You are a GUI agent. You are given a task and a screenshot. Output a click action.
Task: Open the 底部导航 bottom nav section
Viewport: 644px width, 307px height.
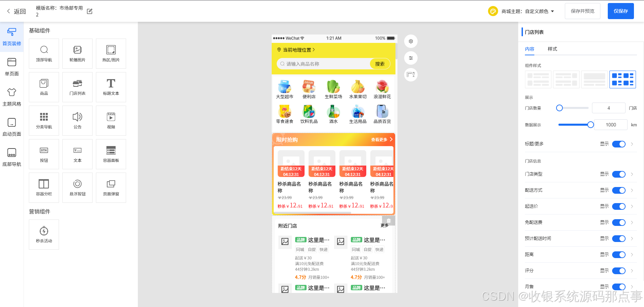point(12,158)
